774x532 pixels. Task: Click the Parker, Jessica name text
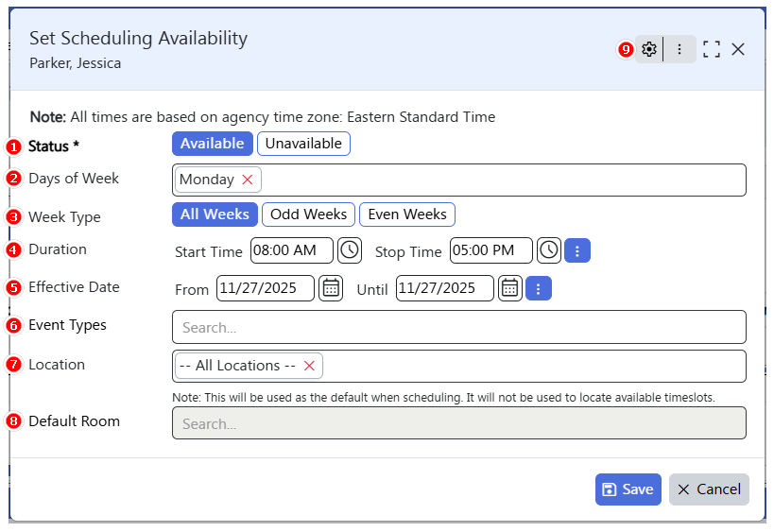(75, 63)
